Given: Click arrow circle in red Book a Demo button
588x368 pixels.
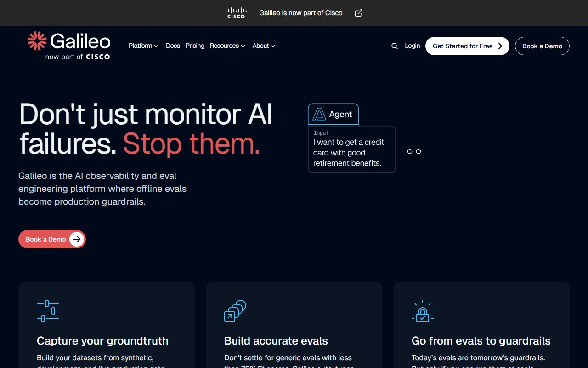Looking at the screenshot, I should 77,239.
